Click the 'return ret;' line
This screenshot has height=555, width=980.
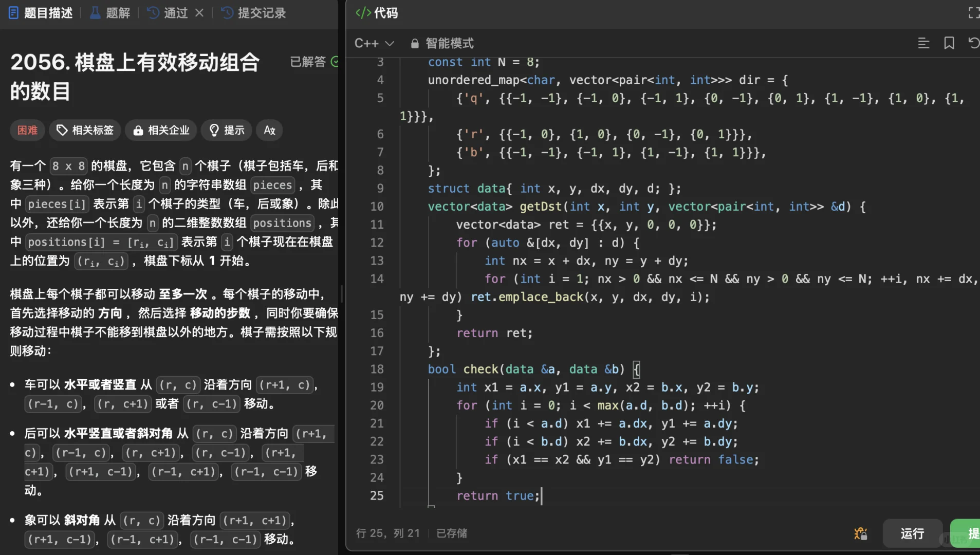click(x=494, y=333)
